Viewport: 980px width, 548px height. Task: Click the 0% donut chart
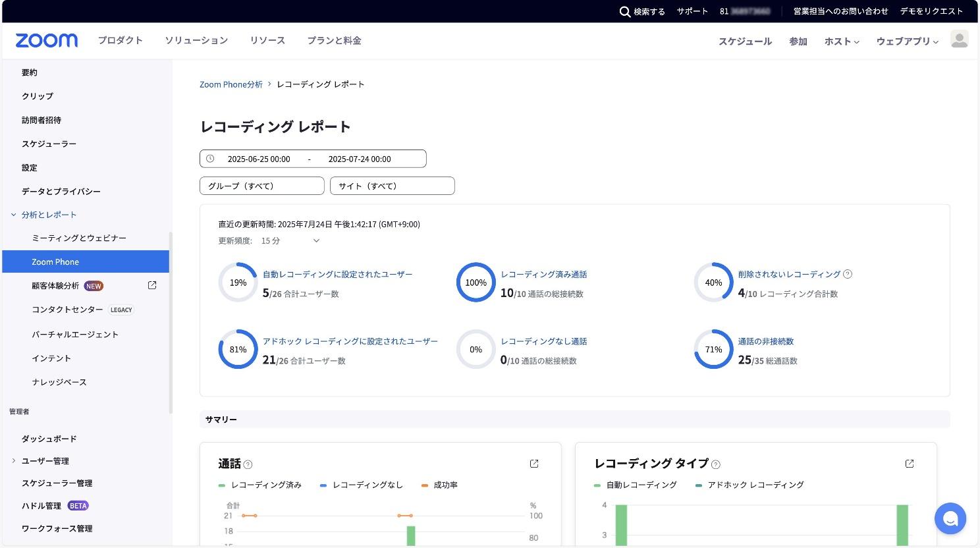[x=476, y=350]
